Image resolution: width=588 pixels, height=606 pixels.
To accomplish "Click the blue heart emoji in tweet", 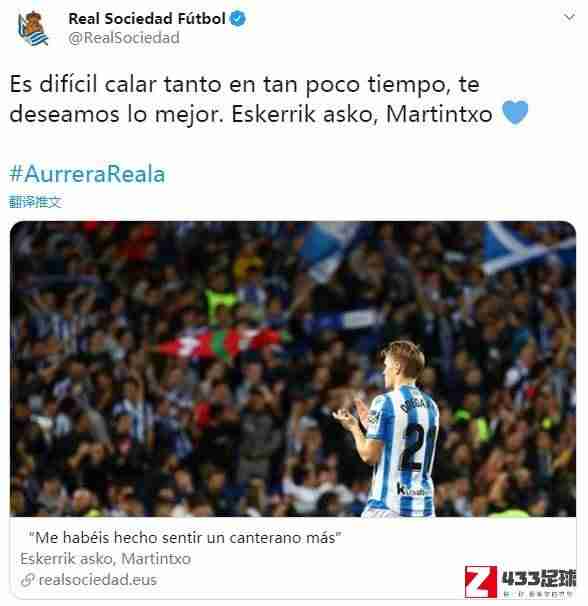I will click(x=515, y=112).
